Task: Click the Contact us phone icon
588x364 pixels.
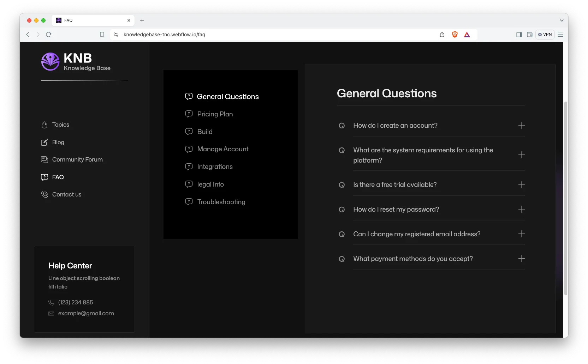Action: (44, 194)
